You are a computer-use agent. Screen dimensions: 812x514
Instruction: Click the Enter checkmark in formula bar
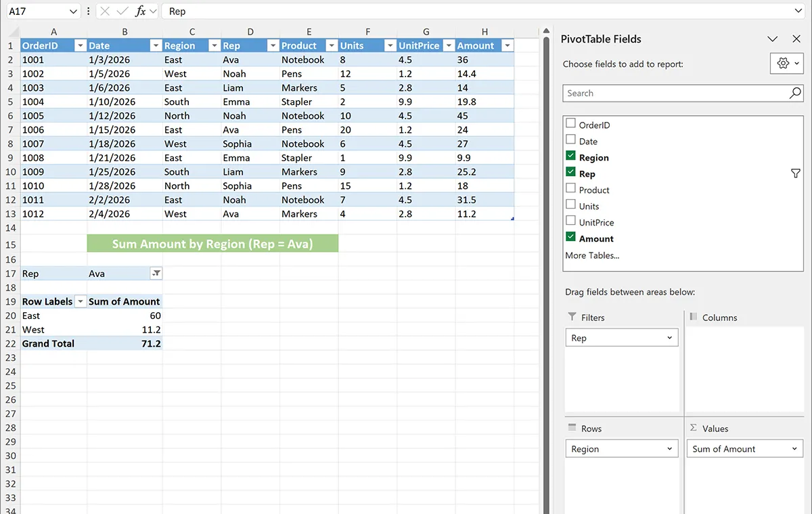point(122,12)
